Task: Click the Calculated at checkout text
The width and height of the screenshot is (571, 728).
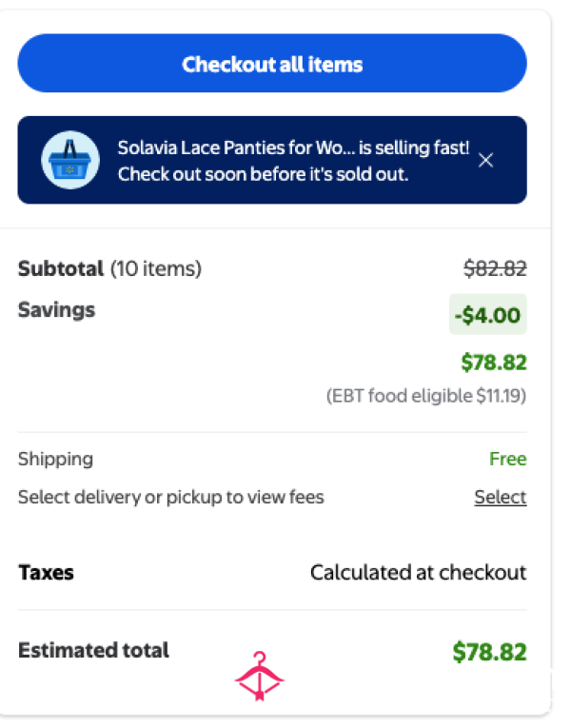Action: tap(419, 573)
